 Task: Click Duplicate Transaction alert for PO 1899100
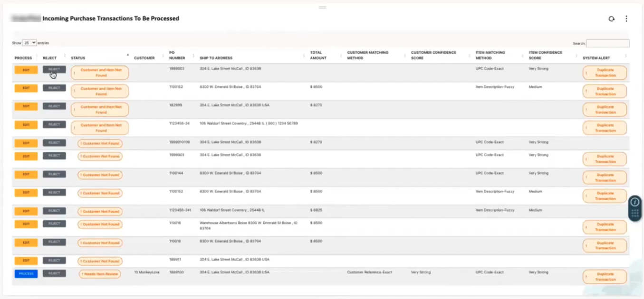click(605, 277)
